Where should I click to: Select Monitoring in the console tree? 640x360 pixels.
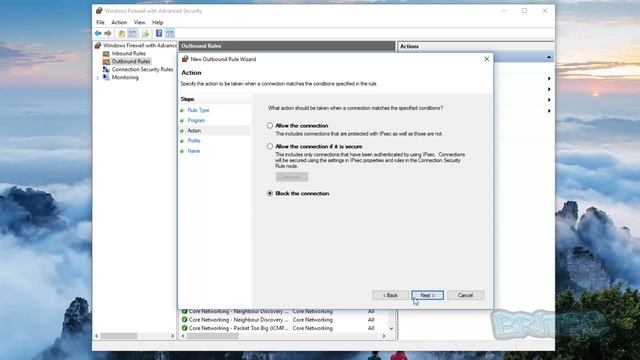pos(125,78)
